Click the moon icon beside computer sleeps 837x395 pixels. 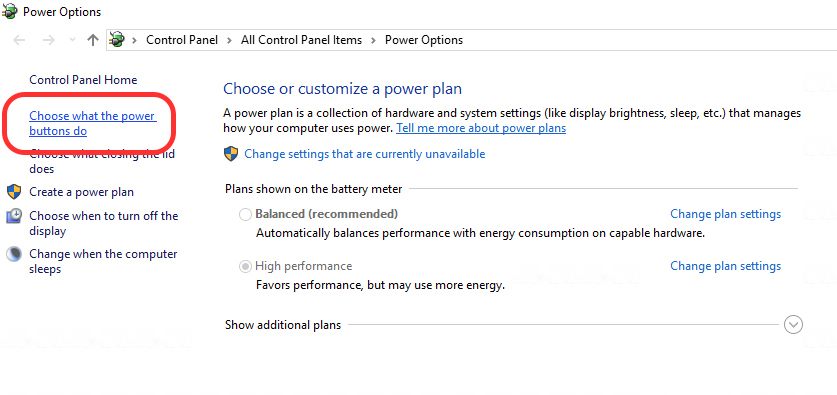pyautogui.click(x=14, y=254)
